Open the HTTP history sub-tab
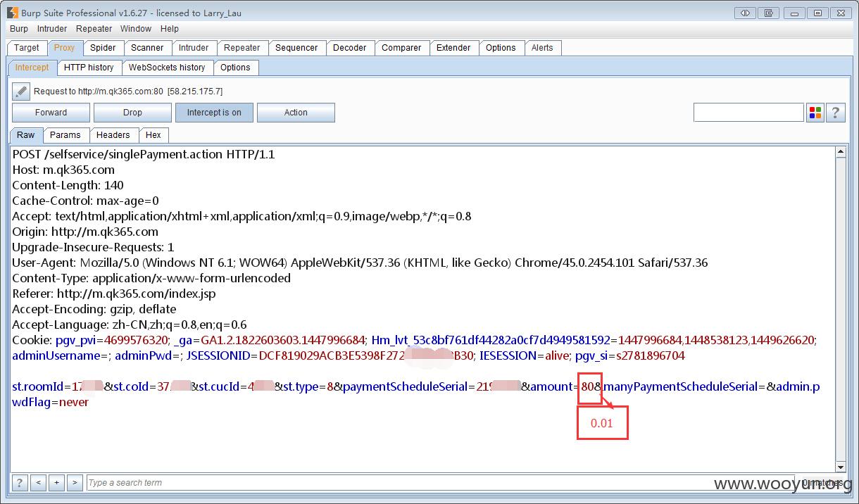Screen dimensions: 859x504 89,68
